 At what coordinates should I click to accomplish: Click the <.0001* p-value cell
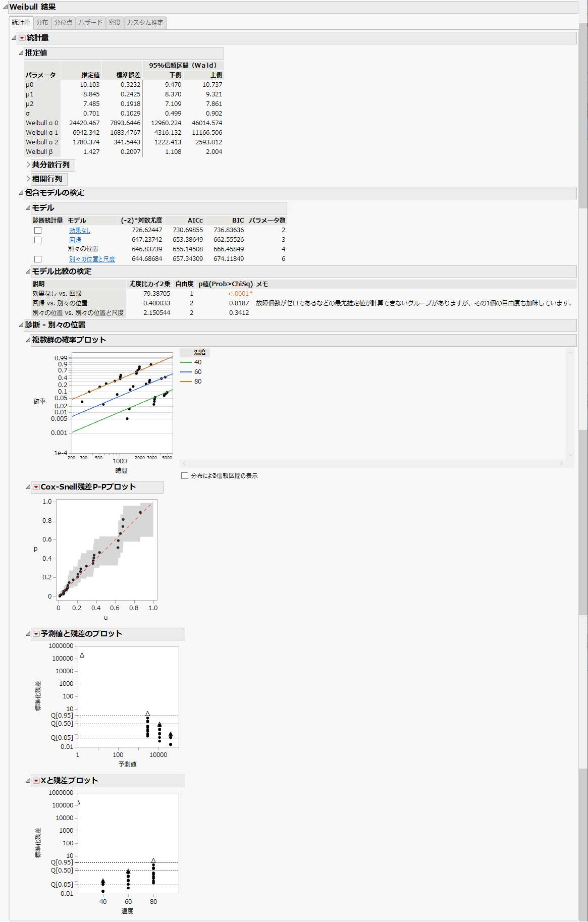[240, 294]
